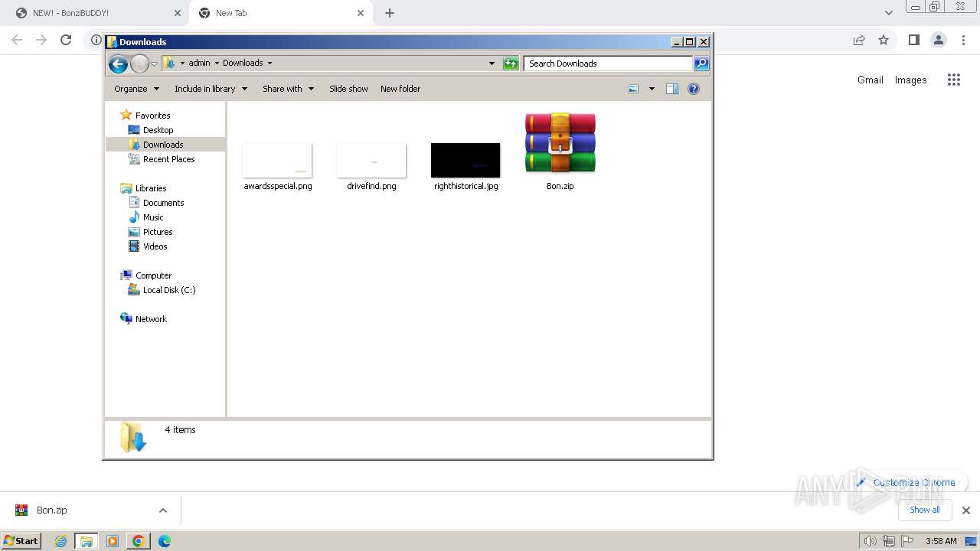
Task: Click the Explorer Forward arrow button
Action: (x=139, y=64)
